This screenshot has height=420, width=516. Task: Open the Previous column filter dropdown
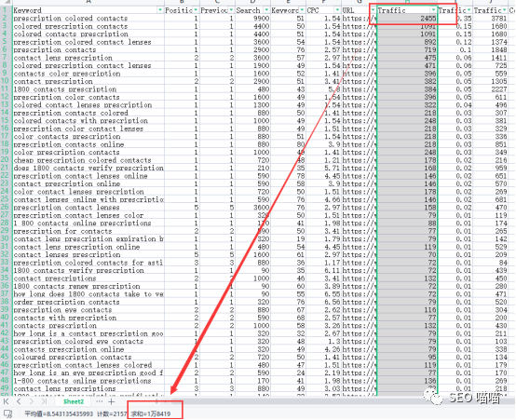(x=231, y=10)
